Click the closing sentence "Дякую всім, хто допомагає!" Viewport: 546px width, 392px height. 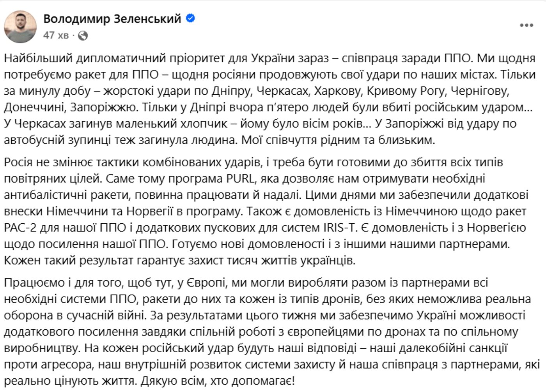coord(218,380)
